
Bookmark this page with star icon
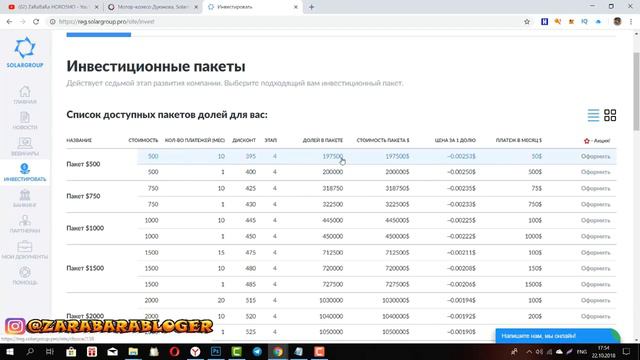pos(527,22)
